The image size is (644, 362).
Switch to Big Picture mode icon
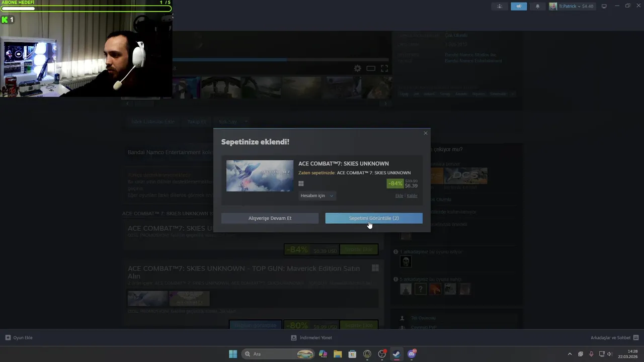point(604,6)
